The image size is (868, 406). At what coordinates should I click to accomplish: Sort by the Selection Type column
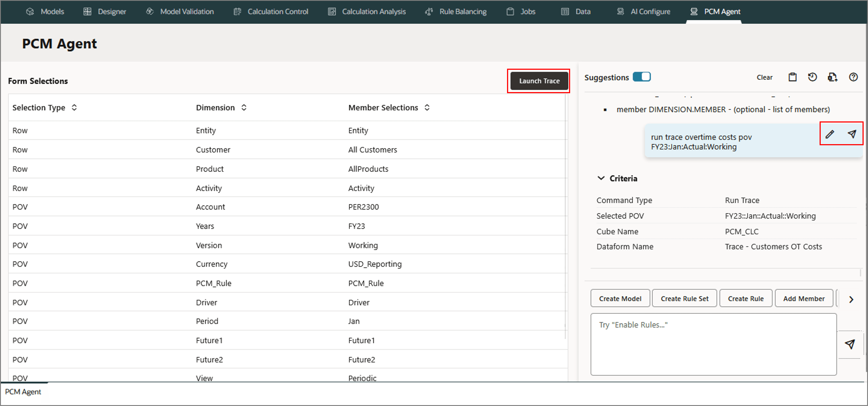coord(74,107)
